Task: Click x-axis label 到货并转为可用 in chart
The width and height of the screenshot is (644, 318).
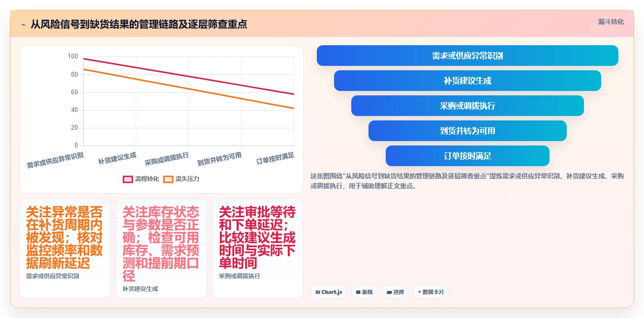Action: tap(219, 159)
